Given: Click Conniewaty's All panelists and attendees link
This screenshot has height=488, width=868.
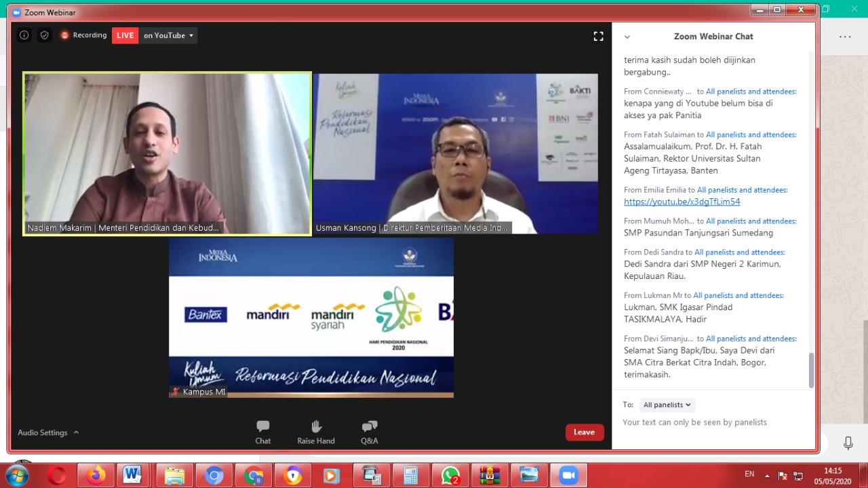Looking at the screenshot, I should pos(751,91).
